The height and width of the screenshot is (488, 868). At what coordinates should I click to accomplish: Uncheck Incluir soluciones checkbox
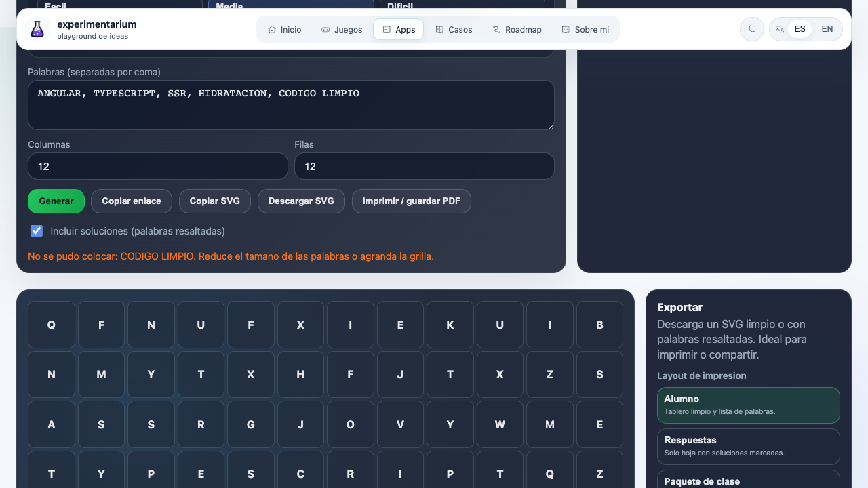[37, 231]
